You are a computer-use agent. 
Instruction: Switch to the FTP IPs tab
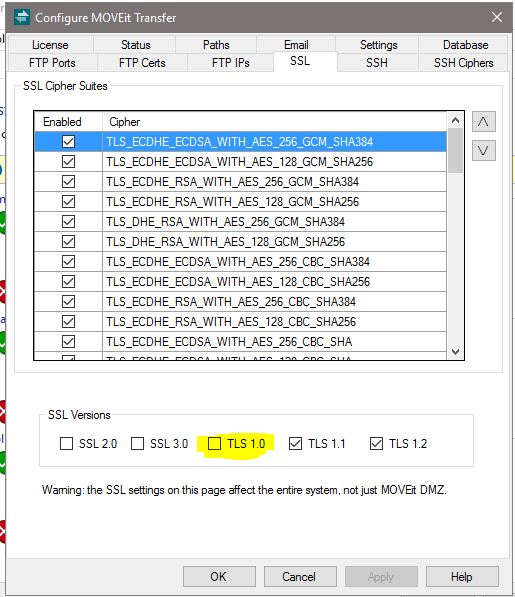231,63
